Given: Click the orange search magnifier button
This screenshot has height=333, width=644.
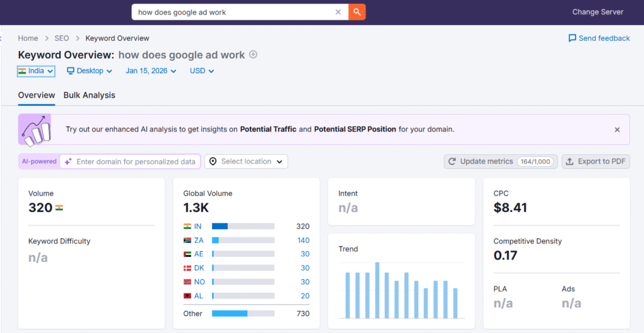Looking at the screenshot, I should pyautogui.click(x=357, y=12).
